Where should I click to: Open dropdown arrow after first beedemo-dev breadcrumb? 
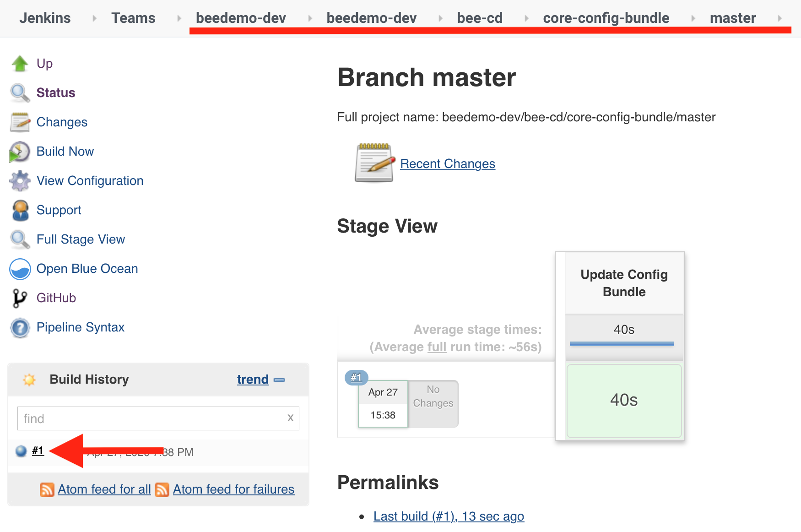[x=310, y=18]
